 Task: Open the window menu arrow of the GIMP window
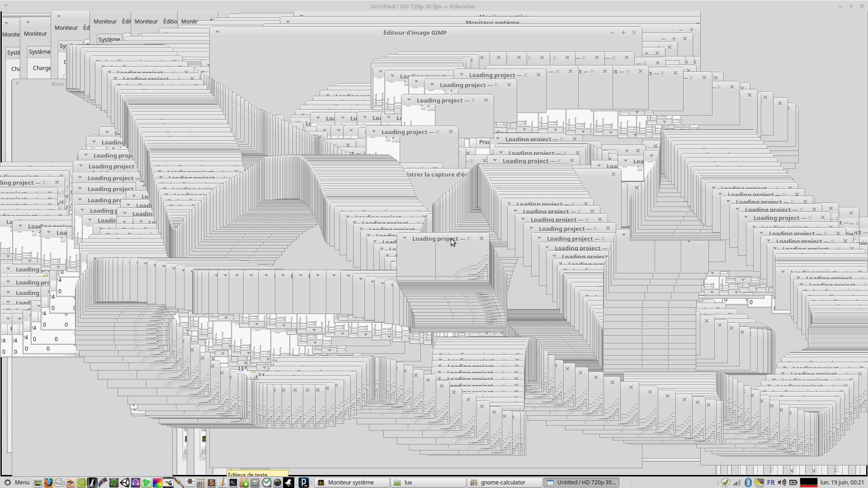click(217, 32)
